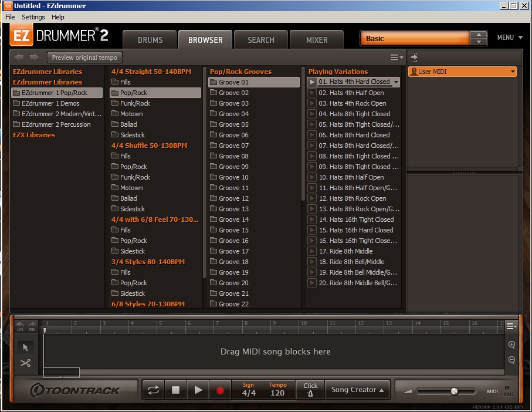The height and width of the screenshot is (412, 532).
Task: Toggle Preview original tempo
Action: [x=84, y=58]
